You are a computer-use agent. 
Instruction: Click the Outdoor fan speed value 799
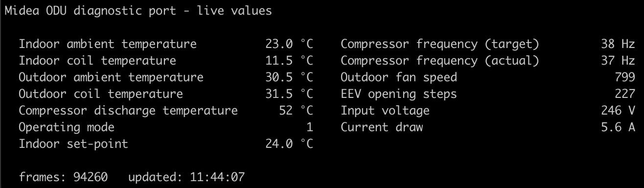click(625, 78)
